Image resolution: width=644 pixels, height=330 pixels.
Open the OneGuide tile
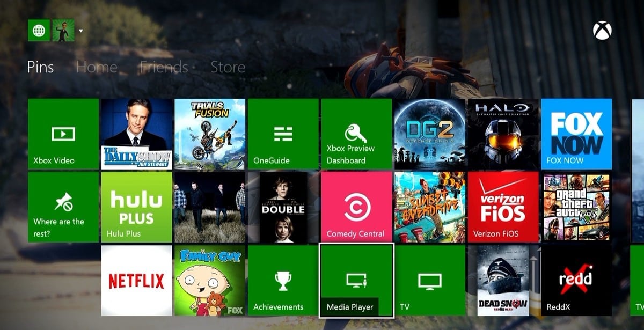coord(283,134)
